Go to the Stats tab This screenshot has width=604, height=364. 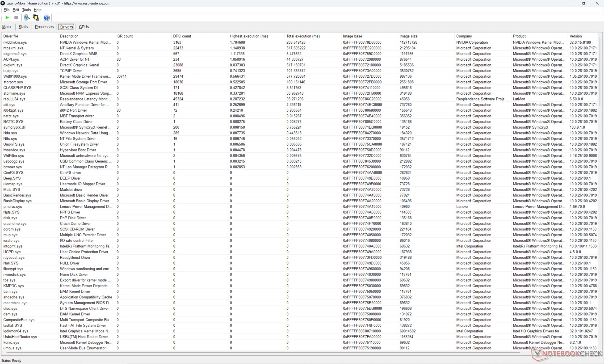23,27
